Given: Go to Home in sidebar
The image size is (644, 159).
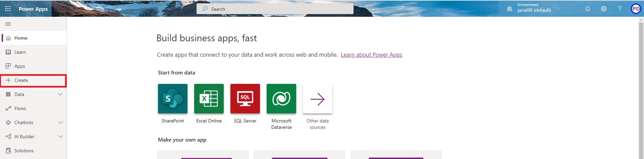Looking at the screenshot, I should [x=34, y=38].
